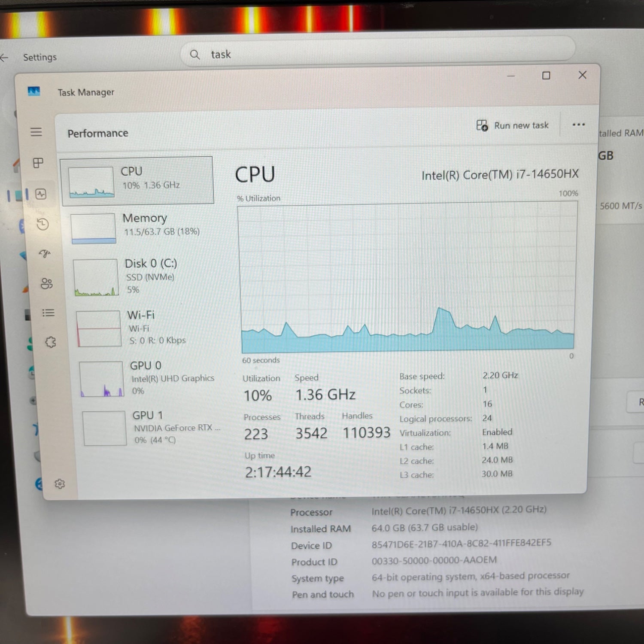The height and width of the screenshot is (644, 644).
Task: Select the GPU 1 NVIDIA GeForce item
Action: (152, 428)
